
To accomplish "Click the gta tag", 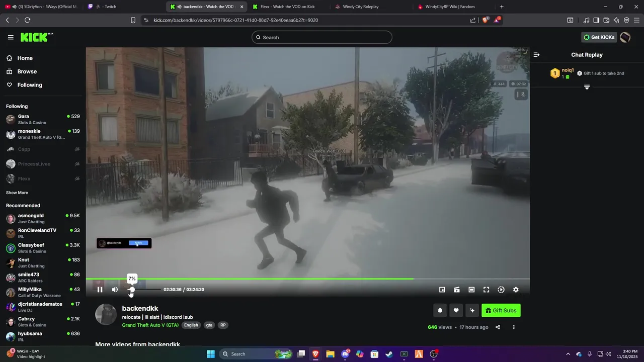I will coord(209,325).
